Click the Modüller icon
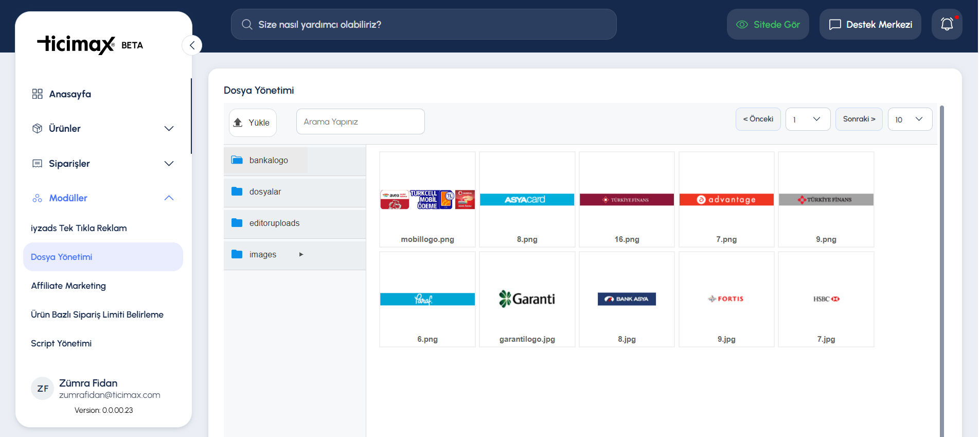Screen dimensions: 980x437 (x=37, y=198)
